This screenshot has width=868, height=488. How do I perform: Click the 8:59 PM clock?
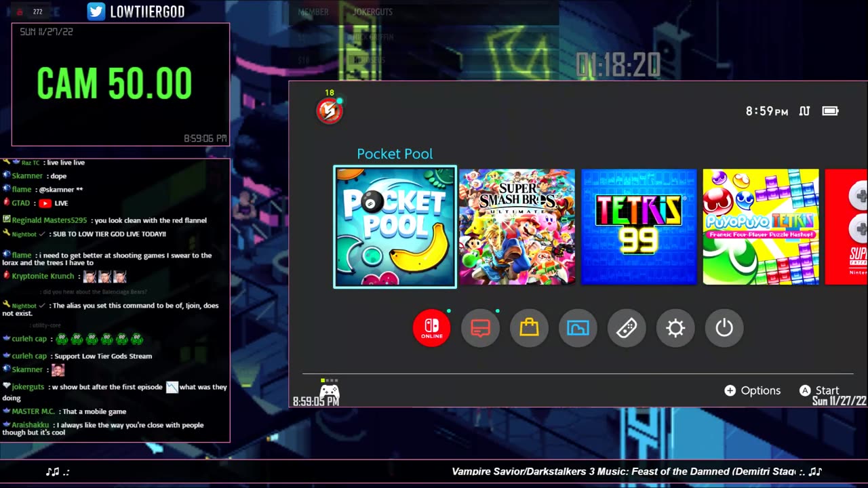click(767, 111)
